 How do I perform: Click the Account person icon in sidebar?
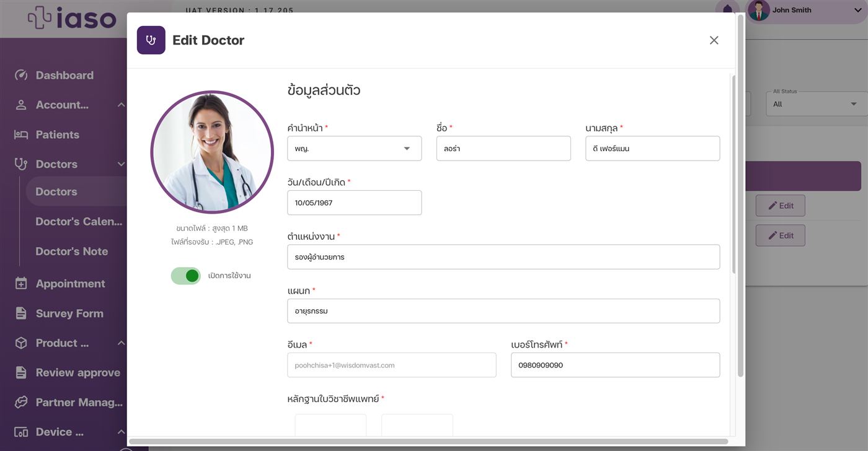(21, 105)
